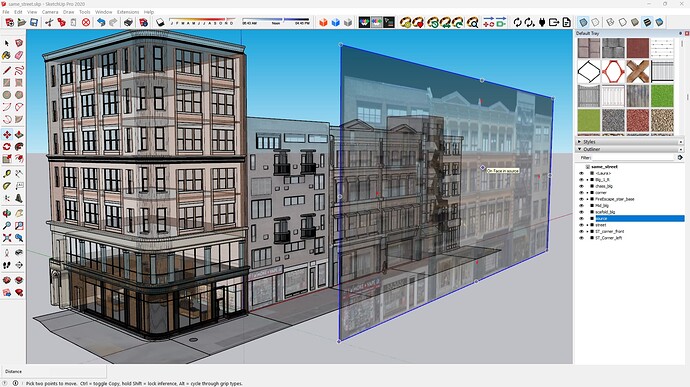Screen dimensions: 690x387
Task: Toggle Show/Hide Shadows button
Action: coord(160,22)
